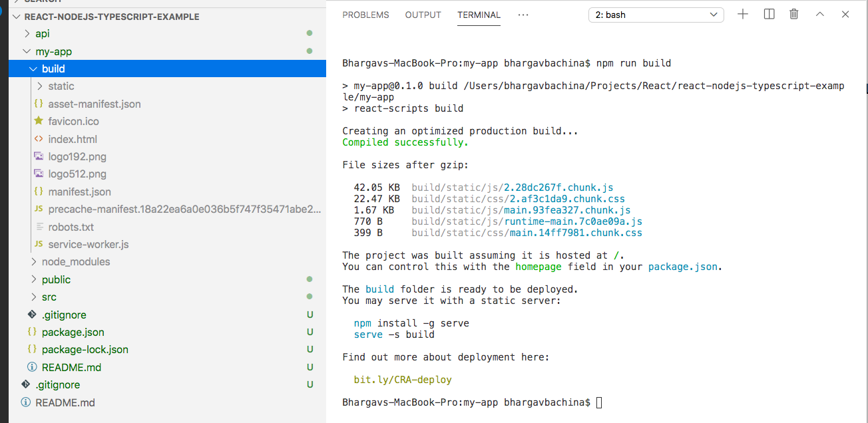
Task: Click the 'File sizes after gzip:' line
Action: (405, 165)
